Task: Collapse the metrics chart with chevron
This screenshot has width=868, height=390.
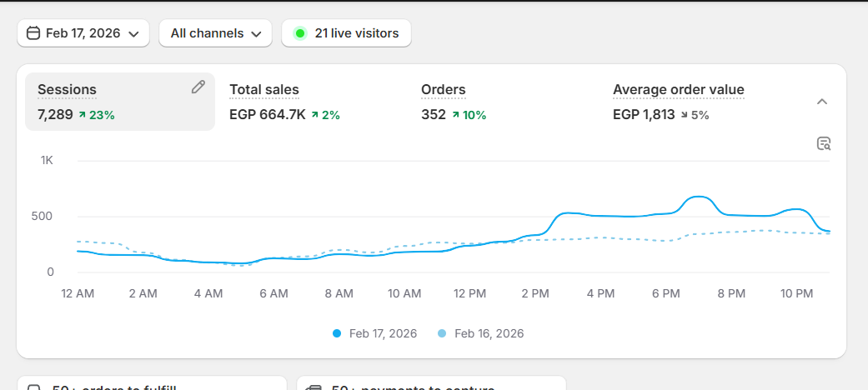Action: click(821, 102)
